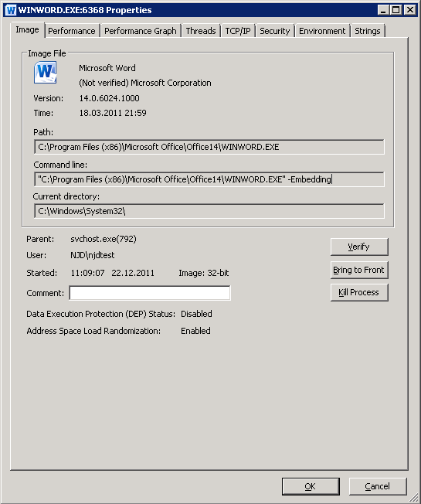
Task: Click "(Not verified) Microsoft Corporation" text
Action: (145, 83)
